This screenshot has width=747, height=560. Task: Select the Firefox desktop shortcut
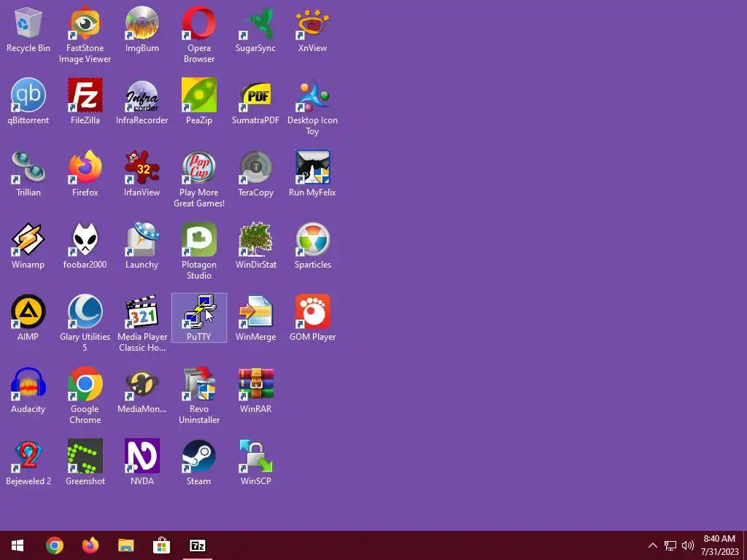(85, 174)
